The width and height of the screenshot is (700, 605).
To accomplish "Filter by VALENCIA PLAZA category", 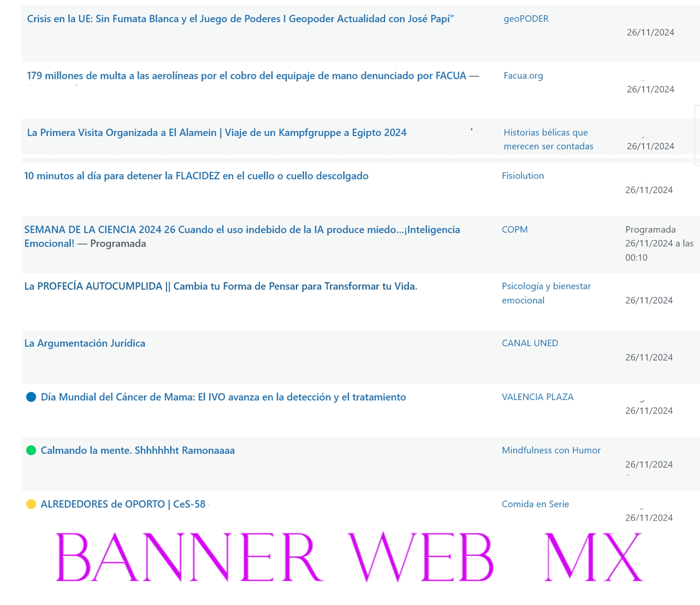I will 537,397.
